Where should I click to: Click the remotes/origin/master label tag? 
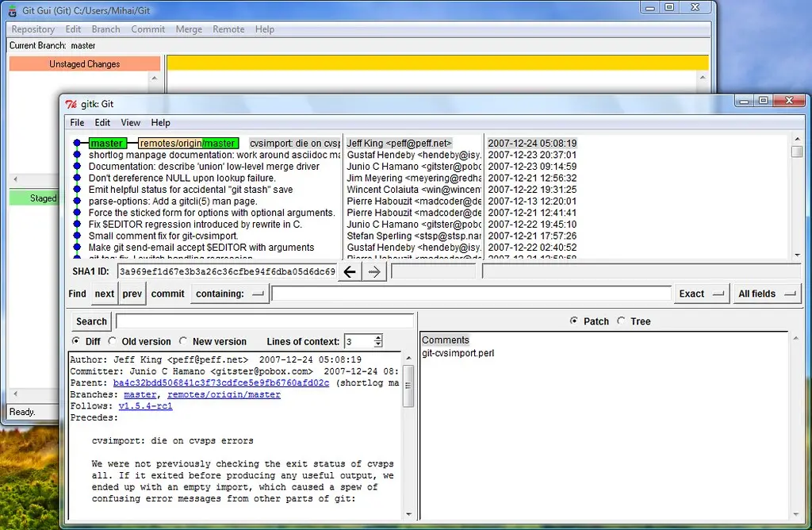188,144
